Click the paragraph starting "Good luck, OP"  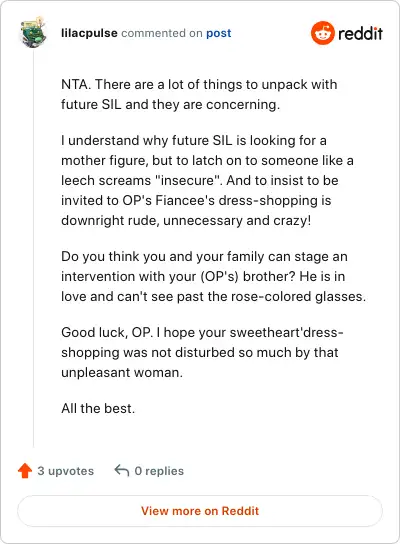click(202, 352)
